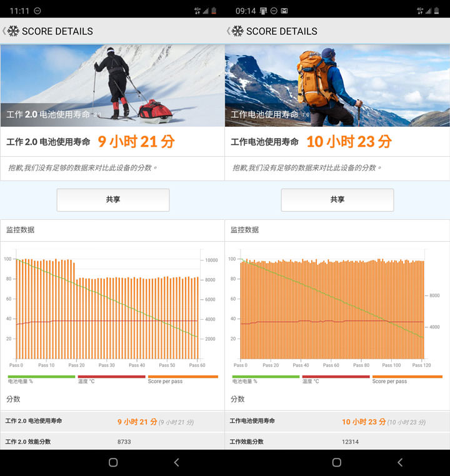Select the green 电池电量 % legend on left chart
Viewport: 450px width, 476px height.
[41, 379]
